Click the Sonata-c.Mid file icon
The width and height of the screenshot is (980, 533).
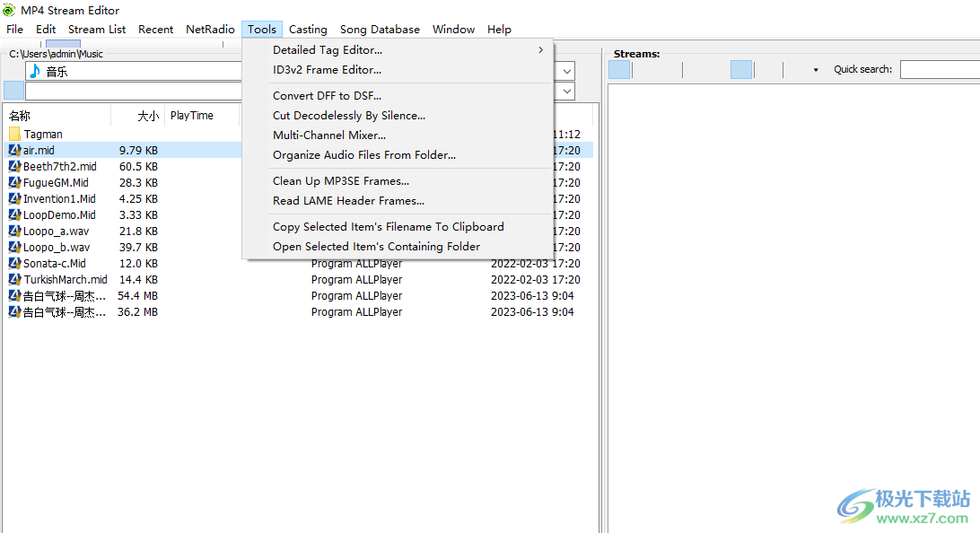click(x=14, y=263)
